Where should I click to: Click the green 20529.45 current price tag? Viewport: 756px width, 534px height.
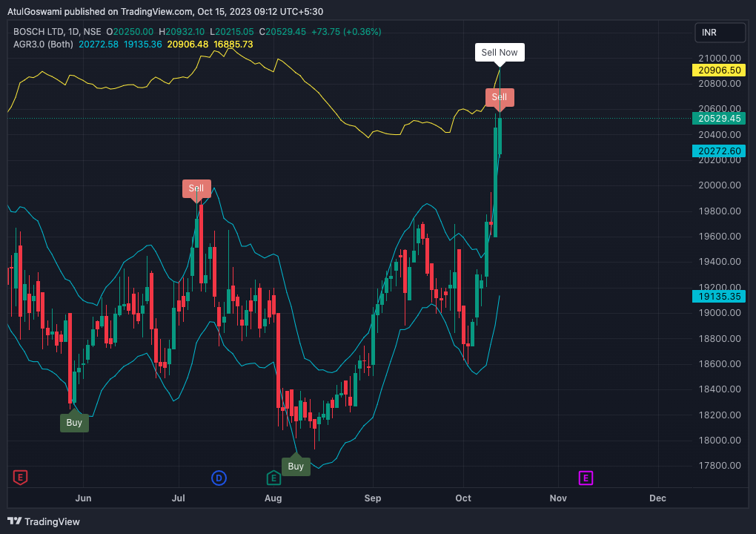point(719,119)
